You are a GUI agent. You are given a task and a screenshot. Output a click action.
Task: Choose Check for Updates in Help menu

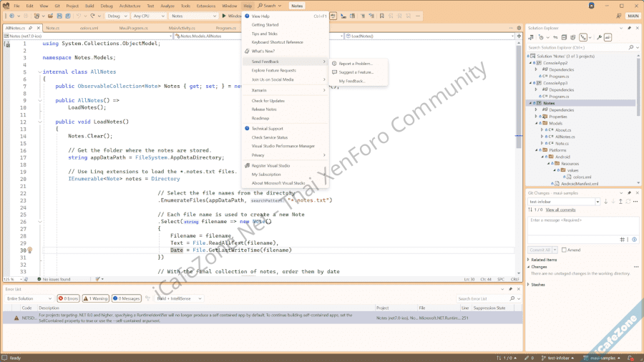pyautogui.click(x=268, y=101)
